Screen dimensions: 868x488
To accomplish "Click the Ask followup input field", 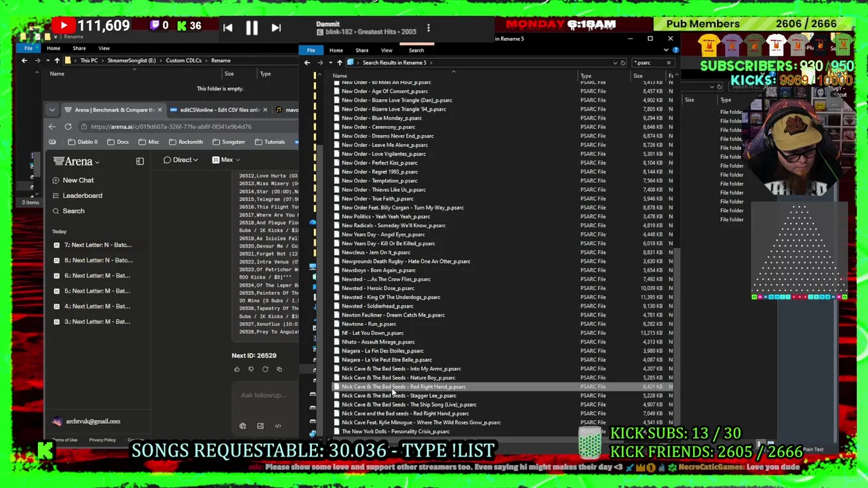I will point(264,395).
